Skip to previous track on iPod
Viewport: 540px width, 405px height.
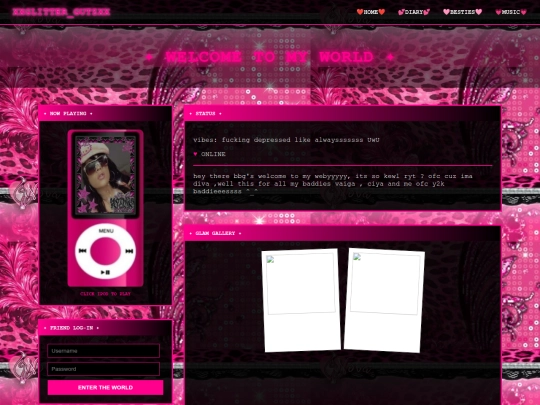(x=82, y=251)
